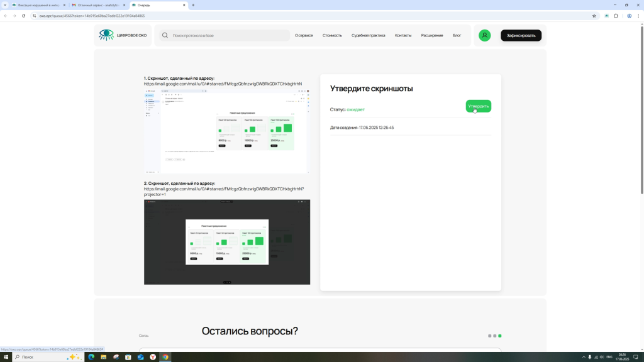This screenshot has width=644, height=362.
Task: Open the new tab plus button
Action: click(x=193, y=5)
